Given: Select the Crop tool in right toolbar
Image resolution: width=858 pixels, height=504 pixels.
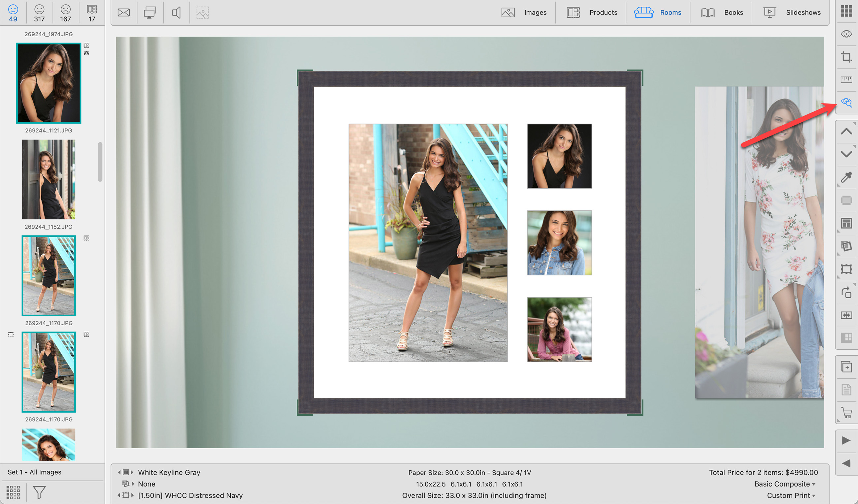Looking at the screenshot, I should pos(846,57).
